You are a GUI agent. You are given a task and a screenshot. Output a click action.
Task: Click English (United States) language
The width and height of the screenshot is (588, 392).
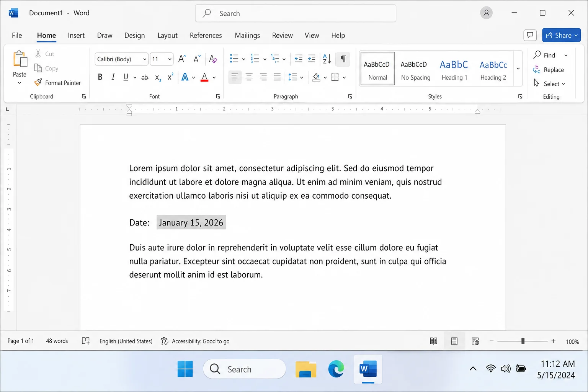[126, 341]
